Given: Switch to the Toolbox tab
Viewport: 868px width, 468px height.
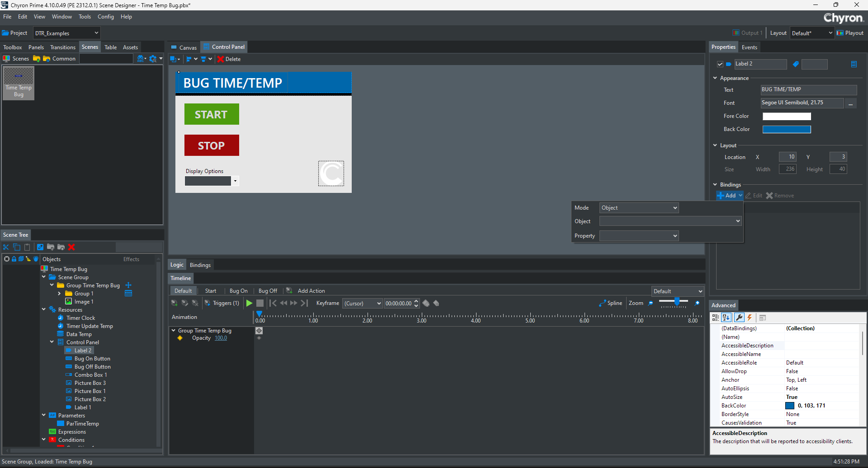Looking at the screenshot, I should (13, 47).
